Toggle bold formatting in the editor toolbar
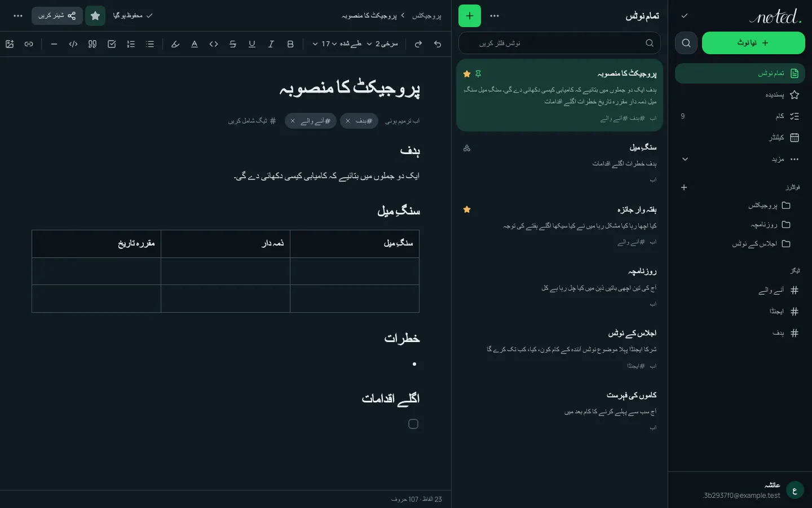The width and height of the screenshot is (812, 508). [x=290, y=44]
